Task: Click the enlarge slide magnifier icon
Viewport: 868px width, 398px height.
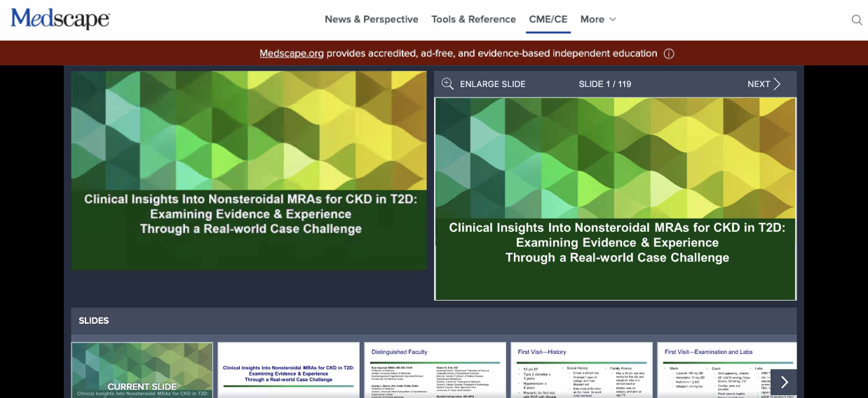Action: click(x=447, y=84)
